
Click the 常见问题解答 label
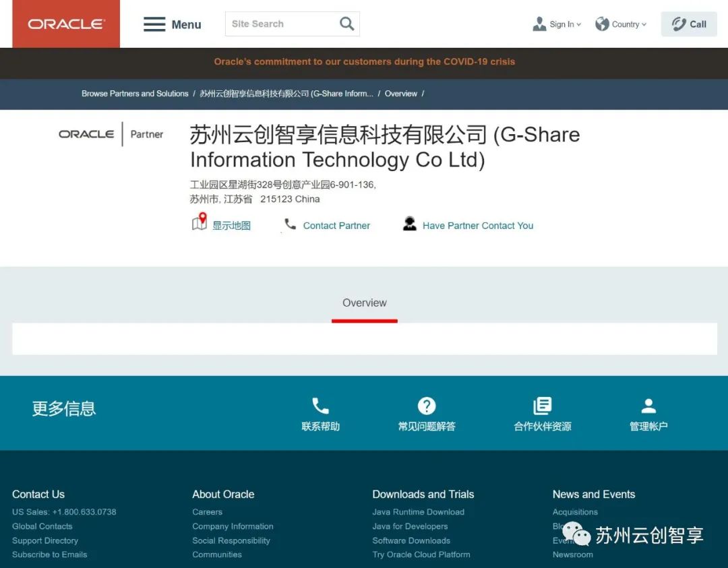427,427
